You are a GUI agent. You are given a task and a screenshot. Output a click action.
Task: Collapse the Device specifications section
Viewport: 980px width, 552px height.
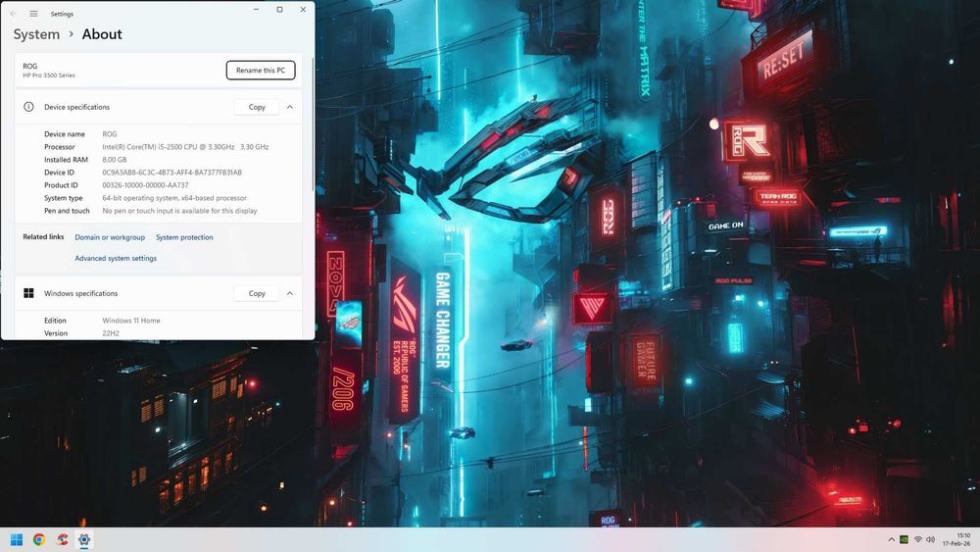click(290, 107)
